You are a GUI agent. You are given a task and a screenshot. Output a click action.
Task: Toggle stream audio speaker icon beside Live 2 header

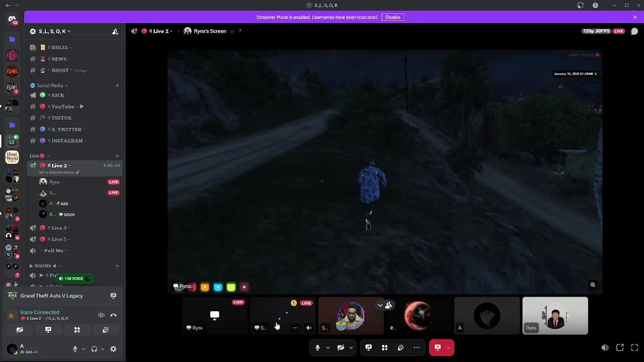(134, 31)
